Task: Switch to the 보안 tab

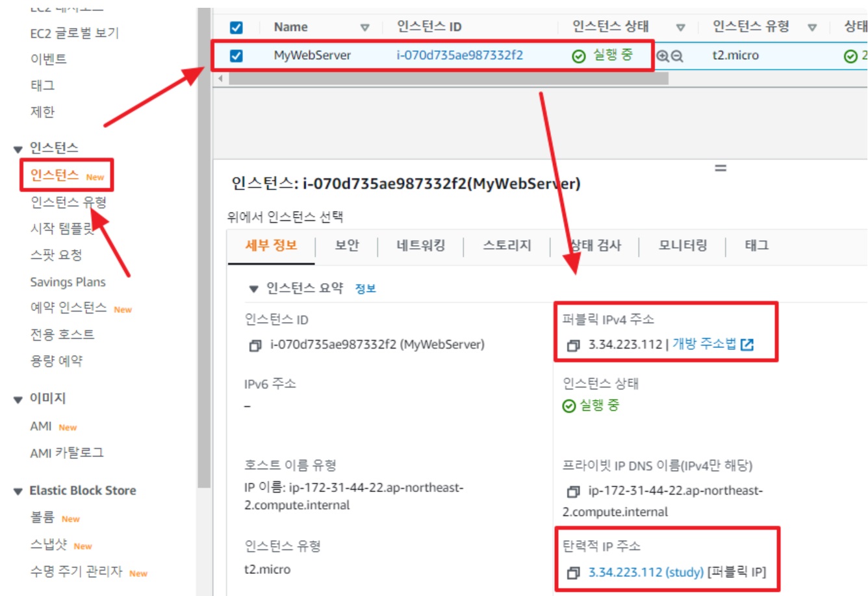Action: [x=347, y=245]
